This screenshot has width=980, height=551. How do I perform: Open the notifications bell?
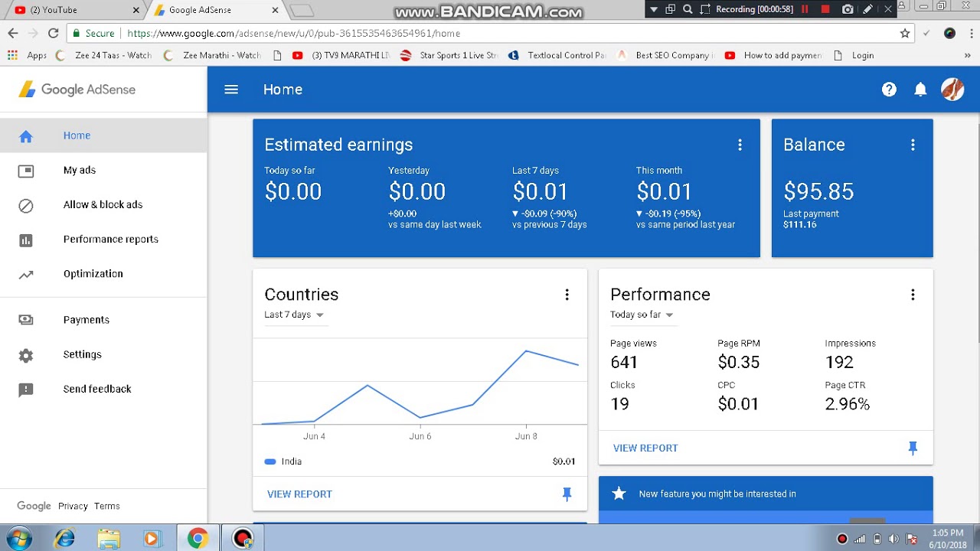(921, 90)
